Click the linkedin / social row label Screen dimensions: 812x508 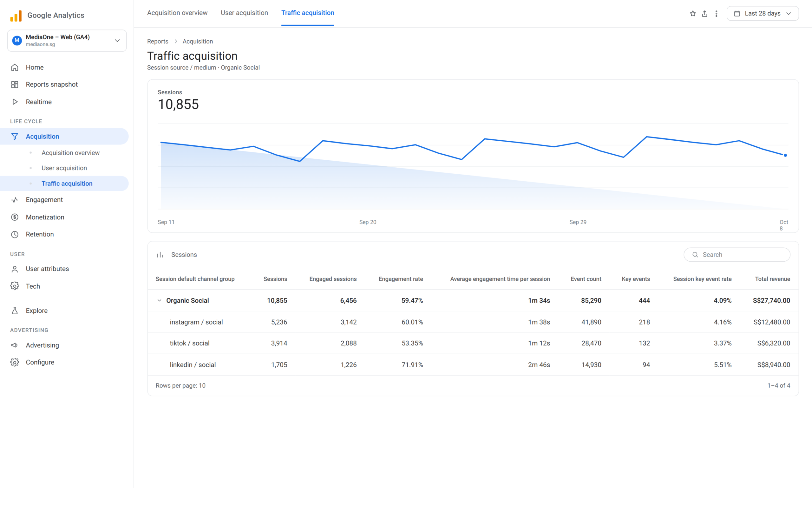(193, 365)
